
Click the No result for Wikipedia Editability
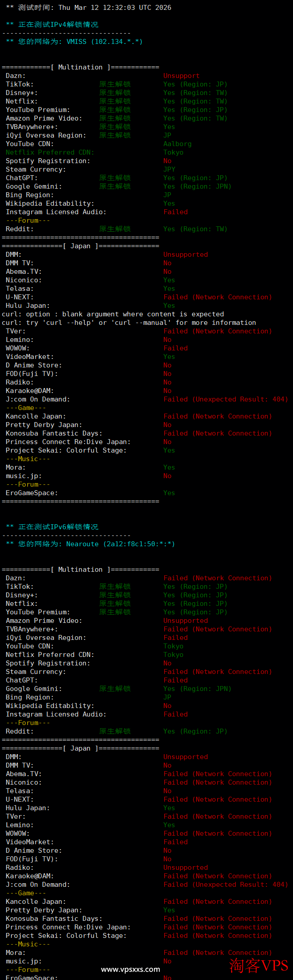pos(167,706)
